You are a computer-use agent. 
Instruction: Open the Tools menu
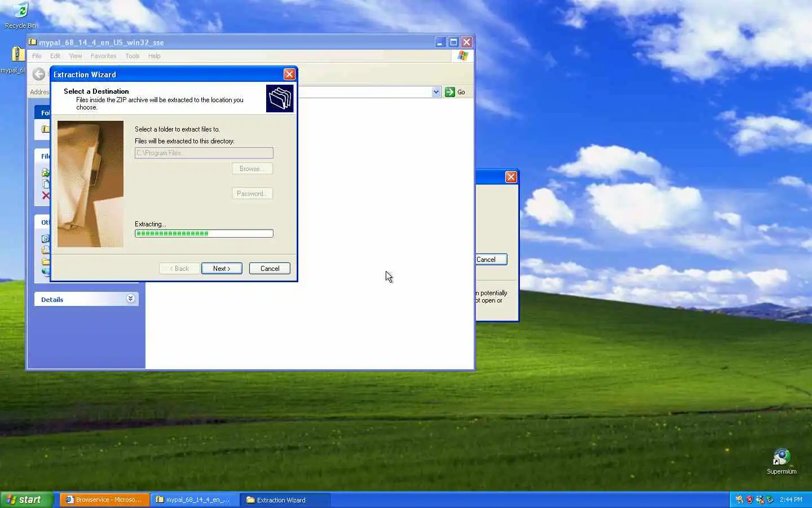[133, 56]
